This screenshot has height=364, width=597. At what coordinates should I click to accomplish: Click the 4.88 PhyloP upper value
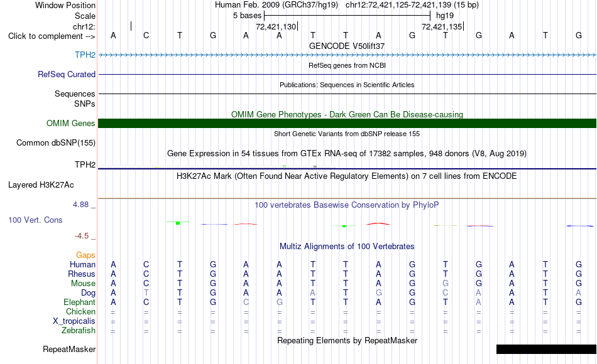coord(80,205)
